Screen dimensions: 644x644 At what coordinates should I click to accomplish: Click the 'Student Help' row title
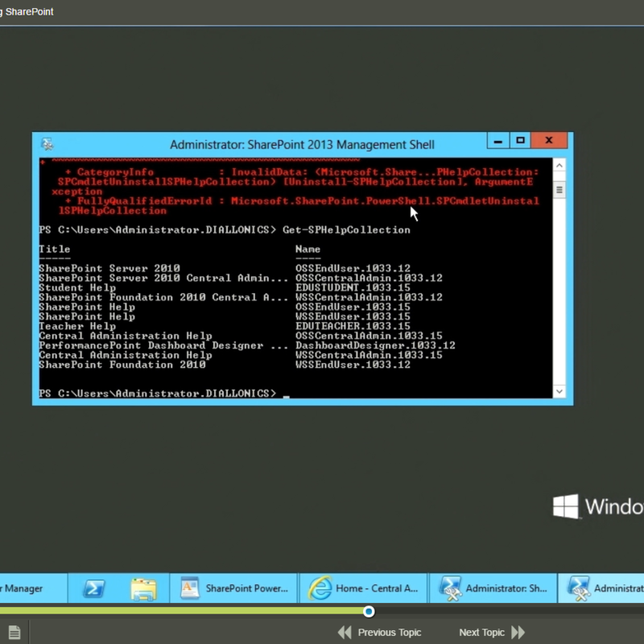77,287
